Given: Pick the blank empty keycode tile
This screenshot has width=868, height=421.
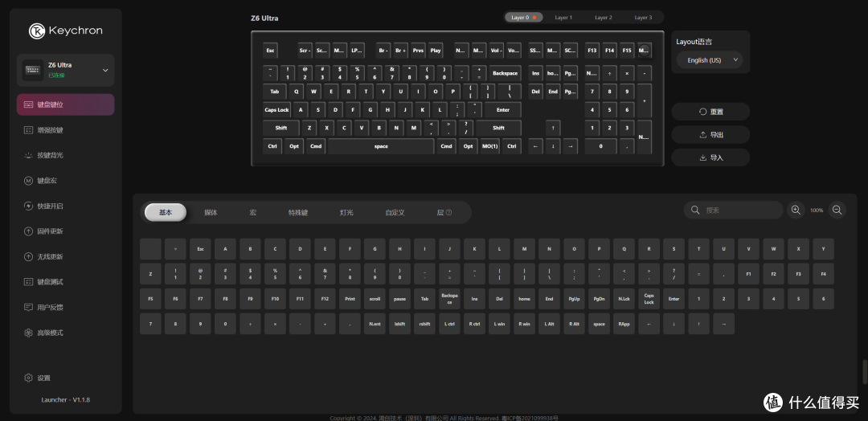Looking at the screenshot, I should coord(150,250).
